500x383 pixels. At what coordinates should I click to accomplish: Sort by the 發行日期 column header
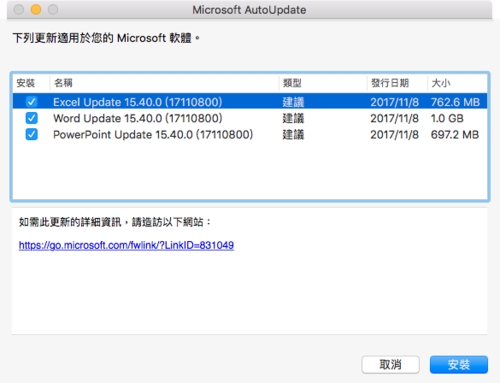(390, 83)
